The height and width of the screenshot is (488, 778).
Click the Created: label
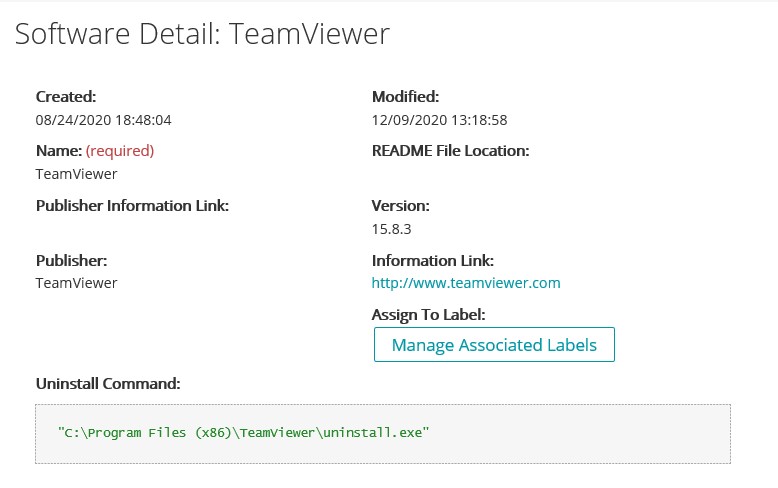pyautogui.click(x=66, y=97)
